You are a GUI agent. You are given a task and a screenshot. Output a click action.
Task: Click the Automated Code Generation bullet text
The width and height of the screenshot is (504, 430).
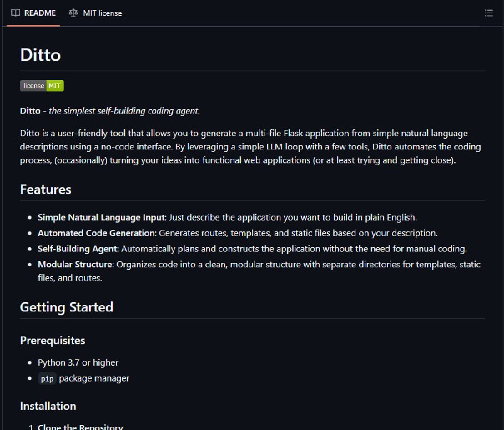coord(238,233)
